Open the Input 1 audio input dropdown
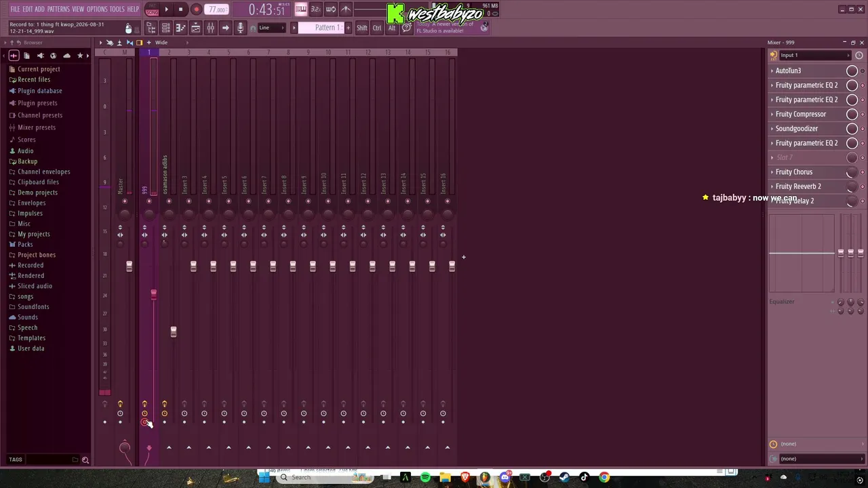The width and height of the screenshot is (868, 488). coord(814,56)
